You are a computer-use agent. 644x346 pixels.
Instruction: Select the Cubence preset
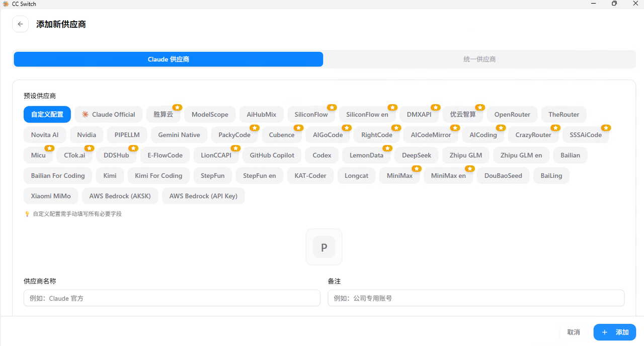(282, 135)
